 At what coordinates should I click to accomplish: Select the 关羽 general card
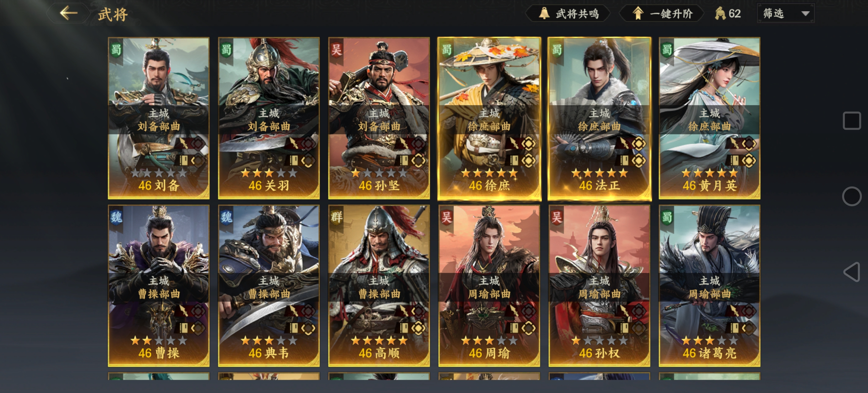(x=269, y=118)
